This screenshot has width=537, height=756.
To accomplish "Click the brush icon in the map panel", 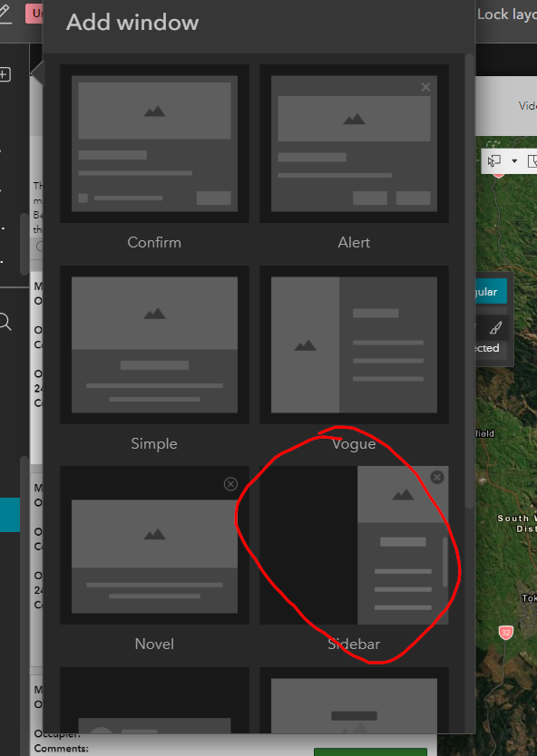I will click(495, 328).
